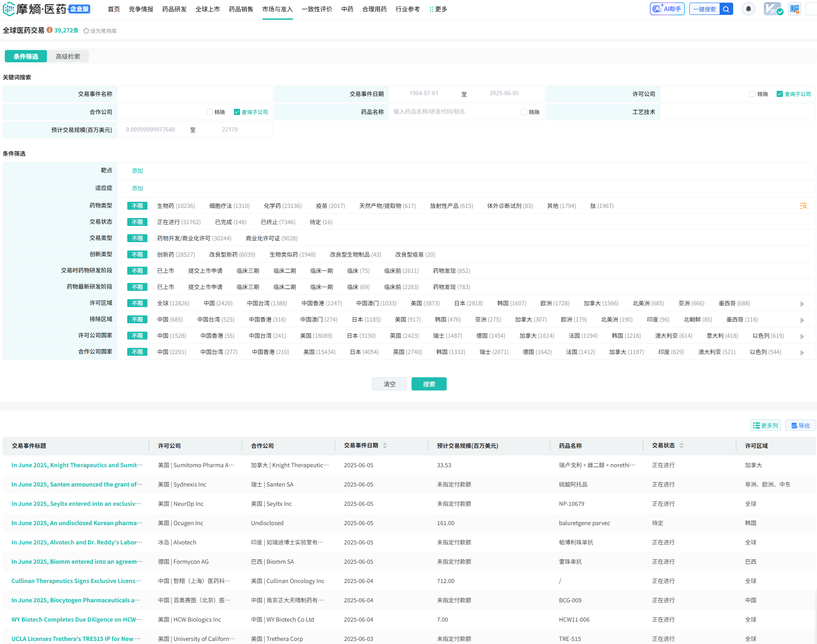This screenshot has height=644, width=817.
Task: Click the VIP badge icon
Action: 773,9
